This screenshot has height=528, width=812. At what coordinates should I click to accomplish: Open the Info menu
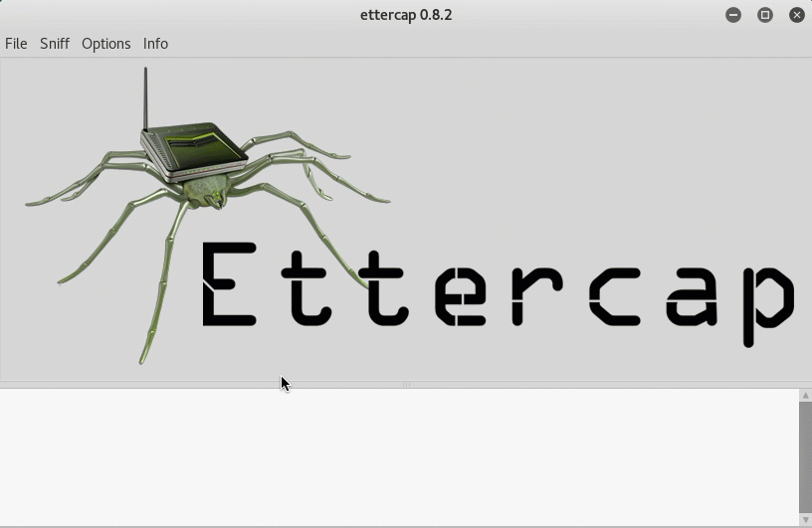tap(155, 44)
